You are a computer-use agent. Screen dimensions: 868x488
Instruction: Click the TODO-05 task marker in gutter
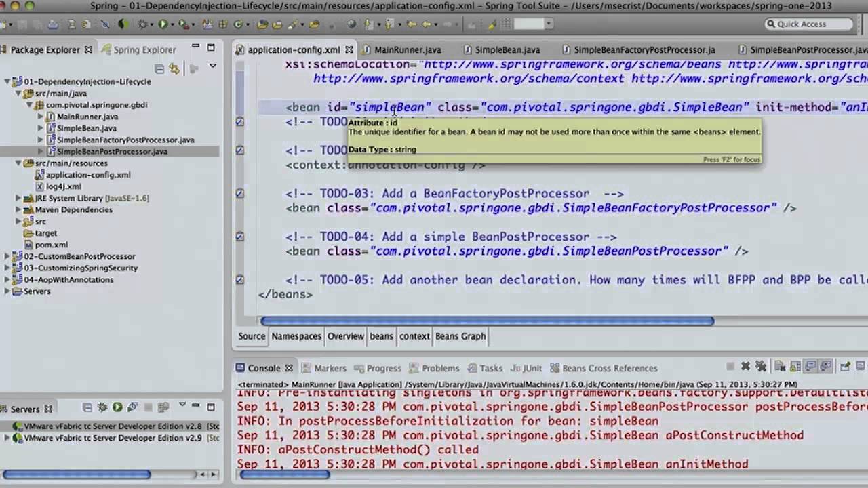coord(239,279)
